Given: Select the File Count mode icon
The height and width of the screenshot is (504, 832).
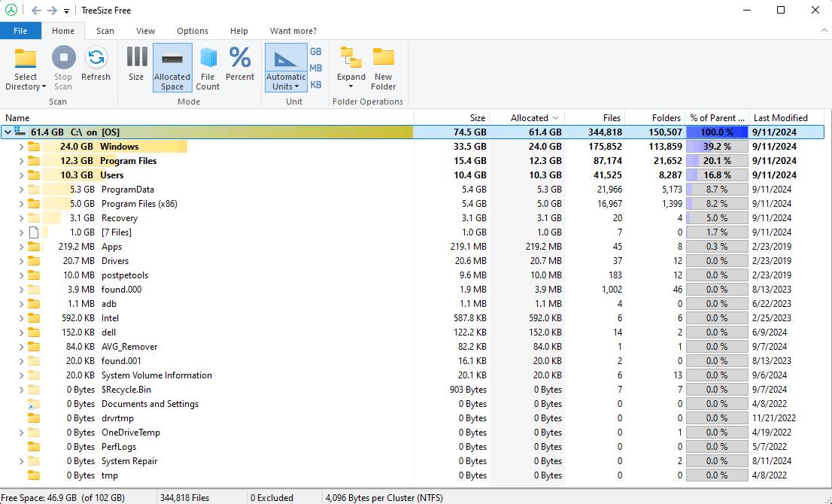Looking at the screenshot, I should pos(208,59).
